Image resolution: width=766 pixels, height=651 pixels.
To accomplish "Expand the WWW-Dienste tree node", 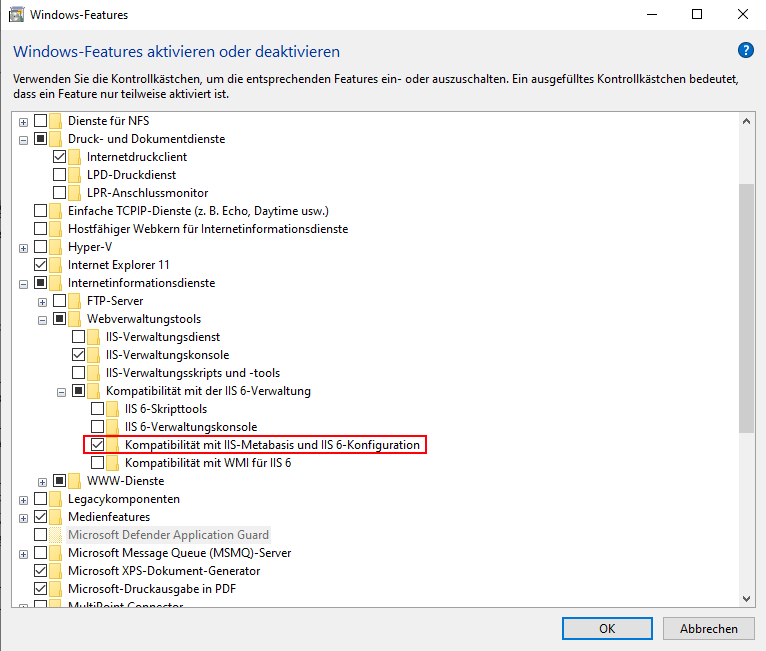I will (x=42, y=481).
